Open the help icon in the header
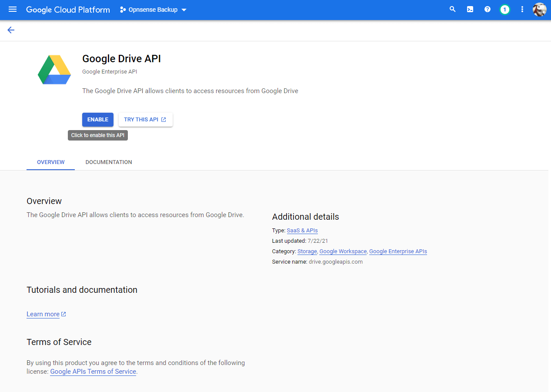The height and width of the screenshot is (392, 551). point(487,9)
